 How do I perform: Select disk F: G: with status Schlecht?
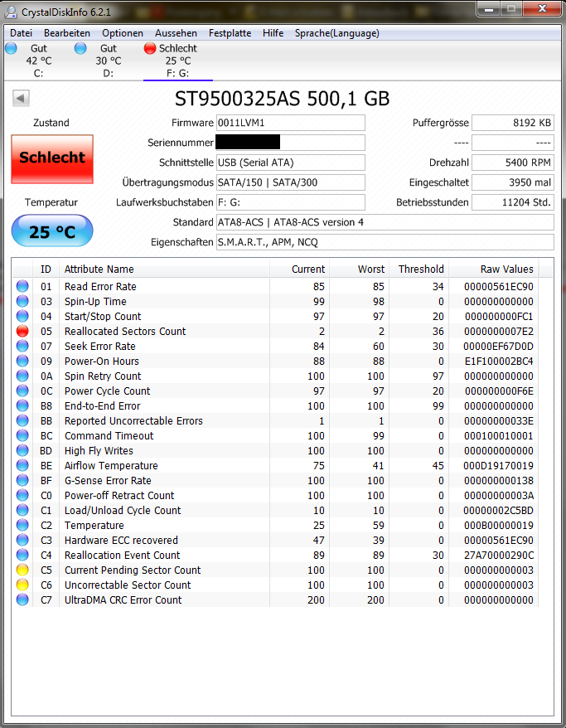click(177, 61)
